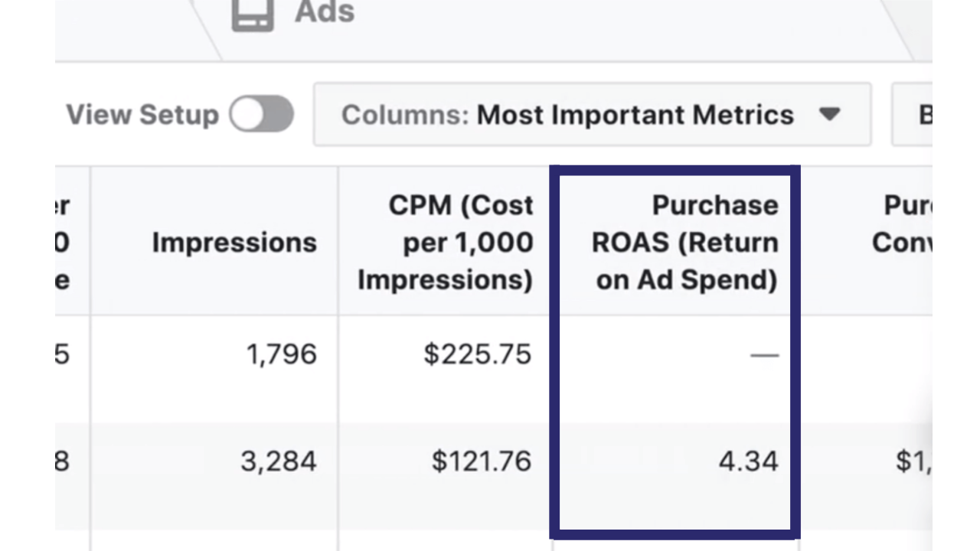Click the partially visible Purchase Conversion header
980x551 pixels.
(x=903, y=225)
